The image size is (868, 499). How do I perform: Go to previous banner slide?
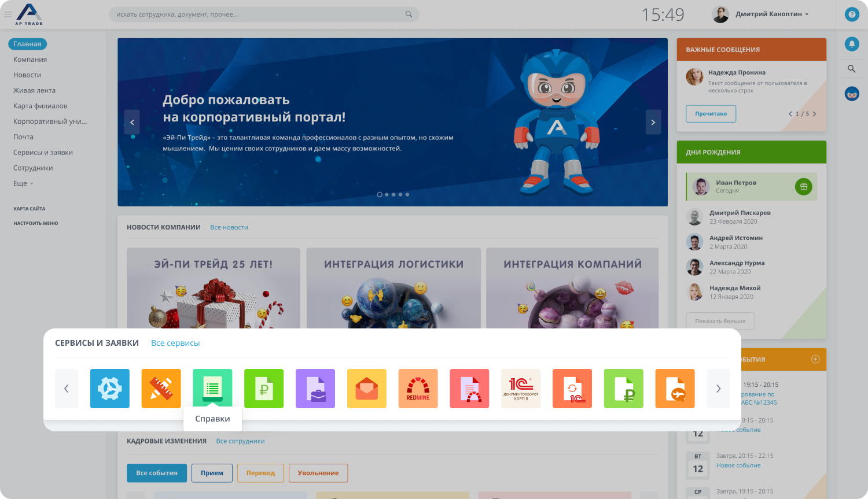point(132,122)
